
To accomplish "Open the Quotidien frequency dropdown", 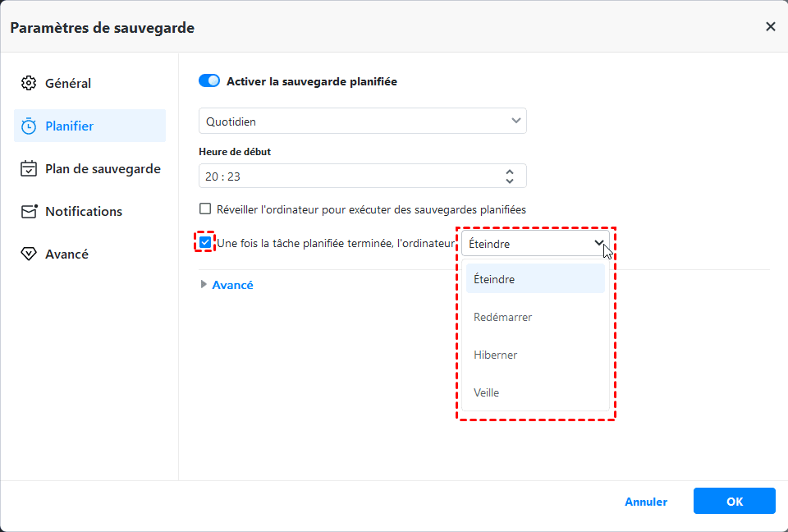I will 362,122.
